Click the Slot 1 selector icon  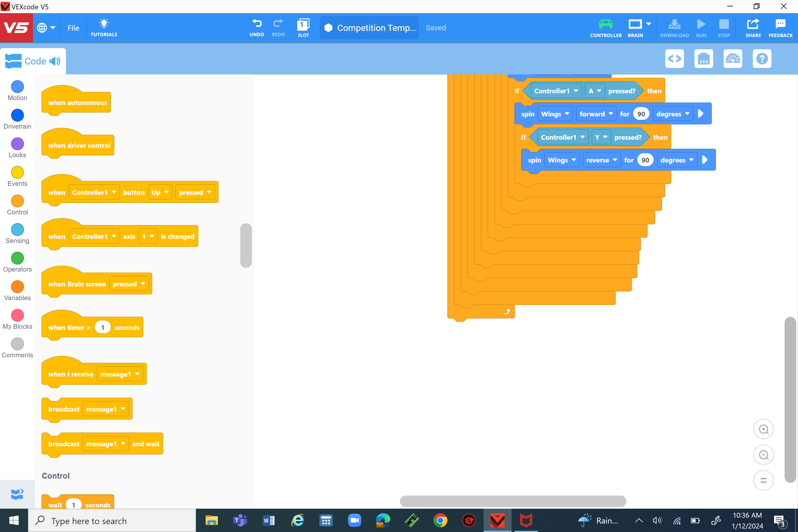[x=303, y=24]
